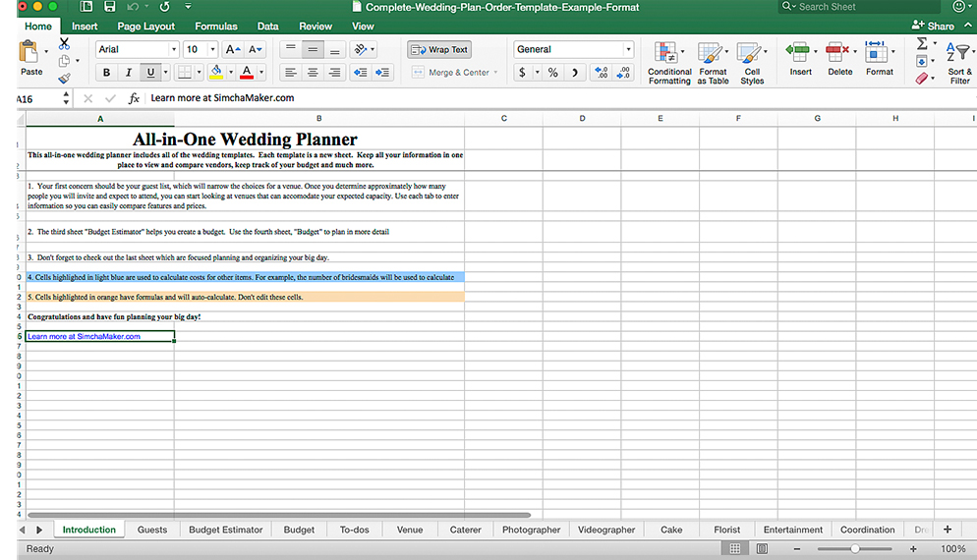
Task: Decrease decimal places
Action: 623,73
